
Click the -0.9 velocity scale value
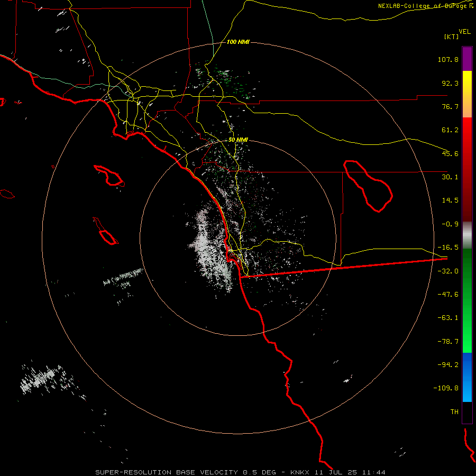(x=450, y=224)
